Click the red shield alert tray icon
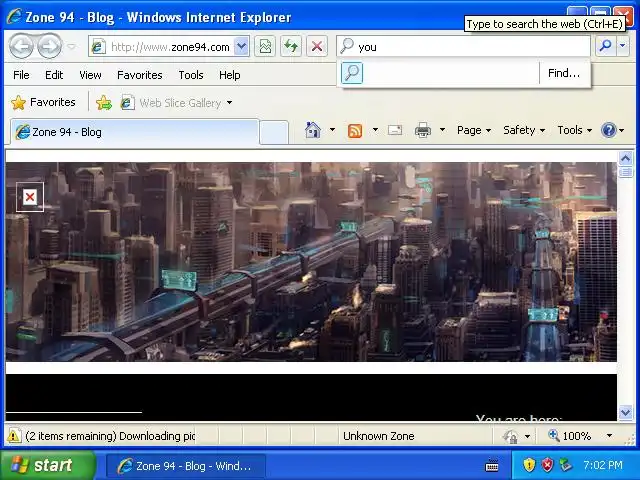The image size is (640, 480). 547,464
